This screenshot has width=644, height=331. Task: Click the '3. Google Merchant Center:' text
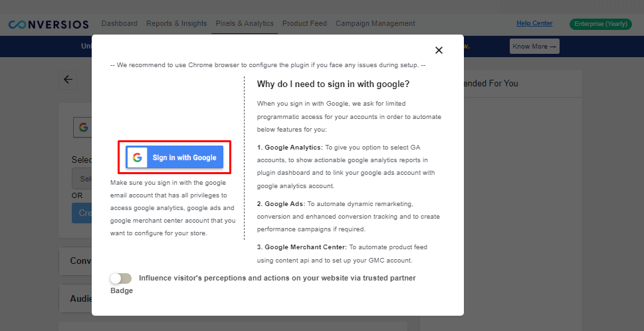pyautogui.click(x=302, y=247)
